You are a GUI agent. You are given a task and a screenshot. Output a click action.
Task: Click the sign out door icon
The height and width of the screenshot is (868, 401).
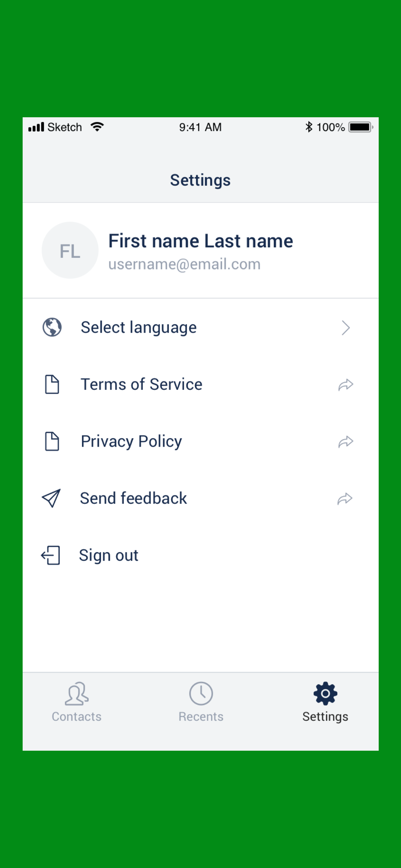(50, 556)
